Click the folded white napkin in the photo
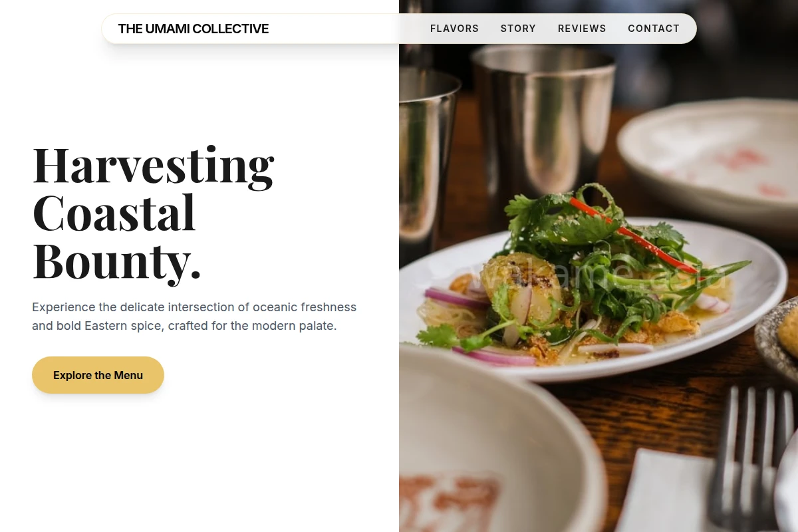The width and height of the screenshot is (798, 532). click(x=665, y=491)
